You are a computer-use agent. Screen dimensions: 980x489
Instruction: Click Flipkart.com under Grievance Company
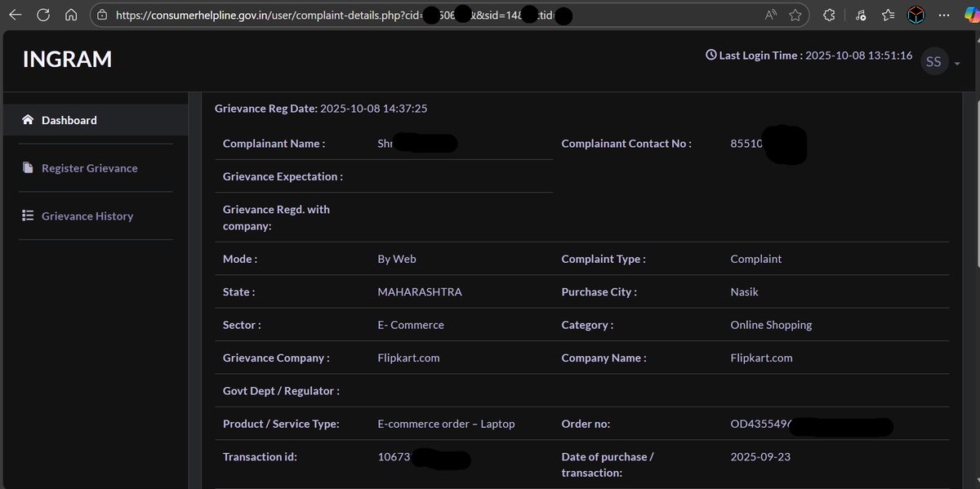click(408, 358)
